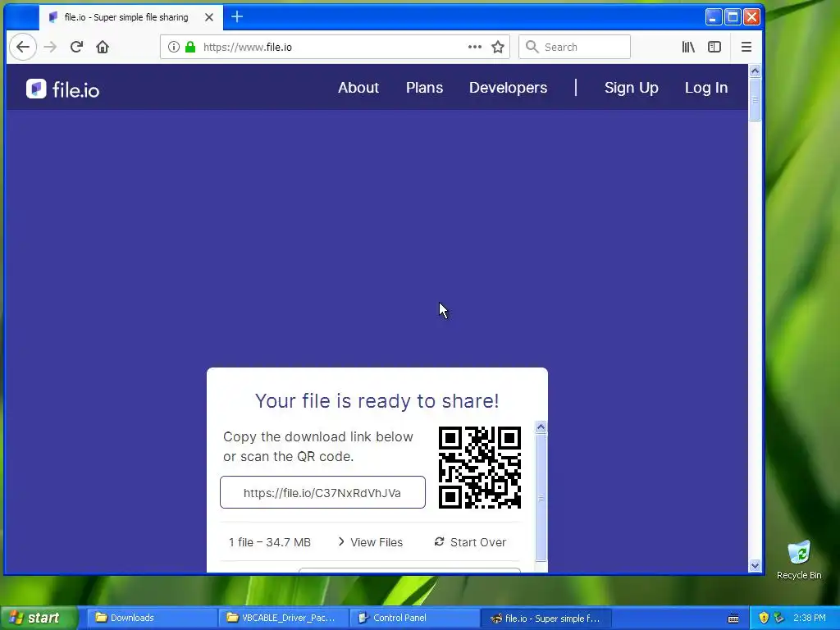Click the page scrollbar thumb
This screenshot has width=840, height=630.
pyautogui.click(x=756, y=99)
